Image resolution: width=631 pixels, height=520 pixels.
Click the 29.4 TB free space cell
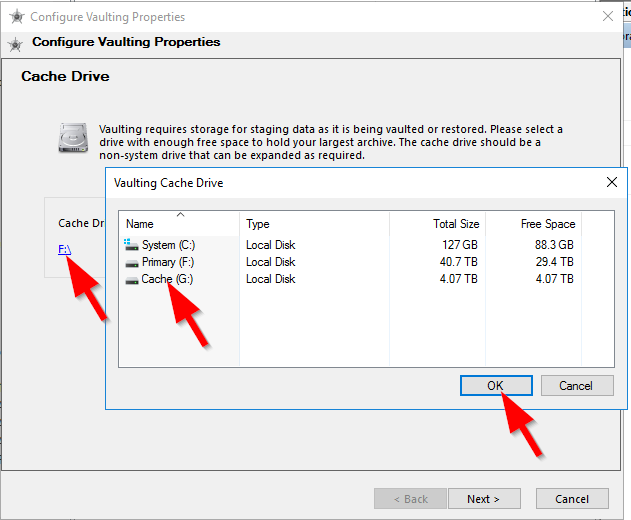[555, 262]
